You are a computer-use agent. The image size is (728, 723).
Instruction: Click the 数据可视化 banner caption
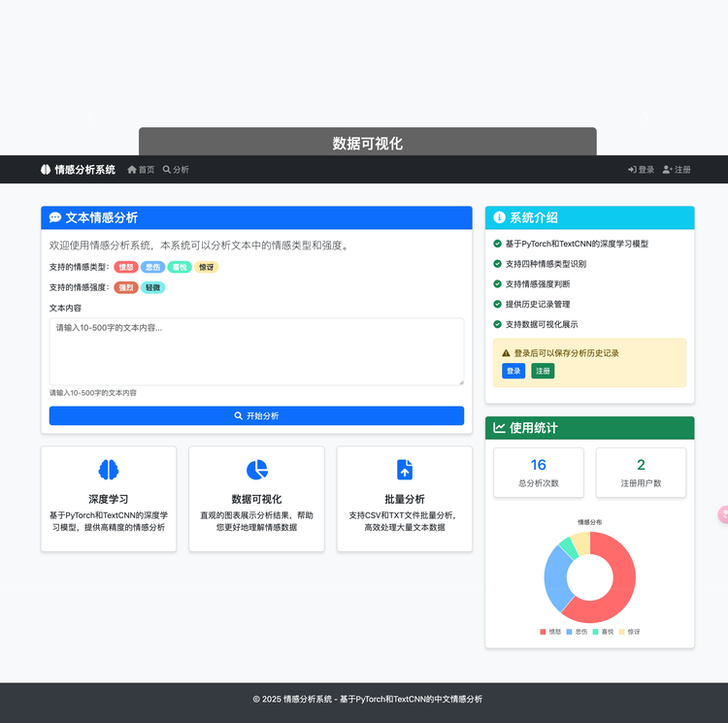pyautogui.click(x=367, y=144)
